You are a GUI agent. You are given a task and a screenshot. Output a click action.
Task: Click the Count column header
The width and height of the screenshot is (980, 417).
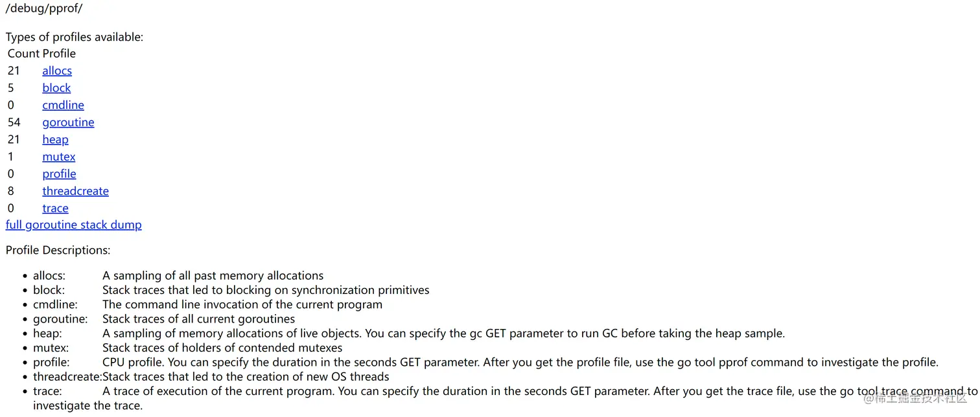23,54
